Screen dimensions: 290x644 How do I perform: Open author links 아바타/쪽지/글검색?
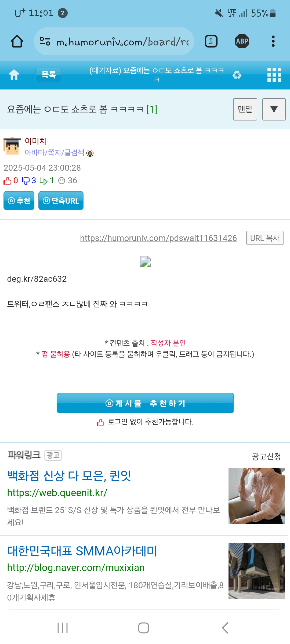[x=55, y=152]
